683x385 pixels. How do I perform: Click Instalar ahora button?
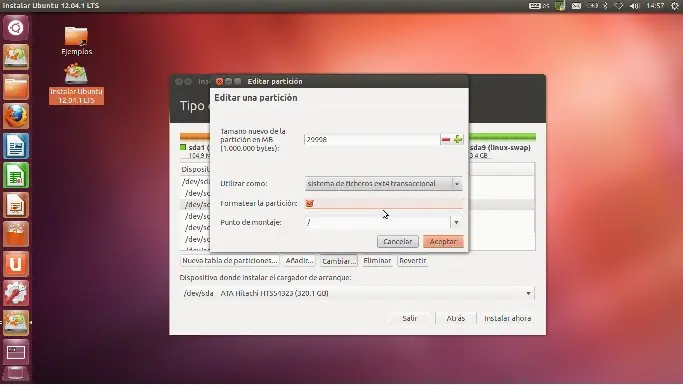click(508, 318)
